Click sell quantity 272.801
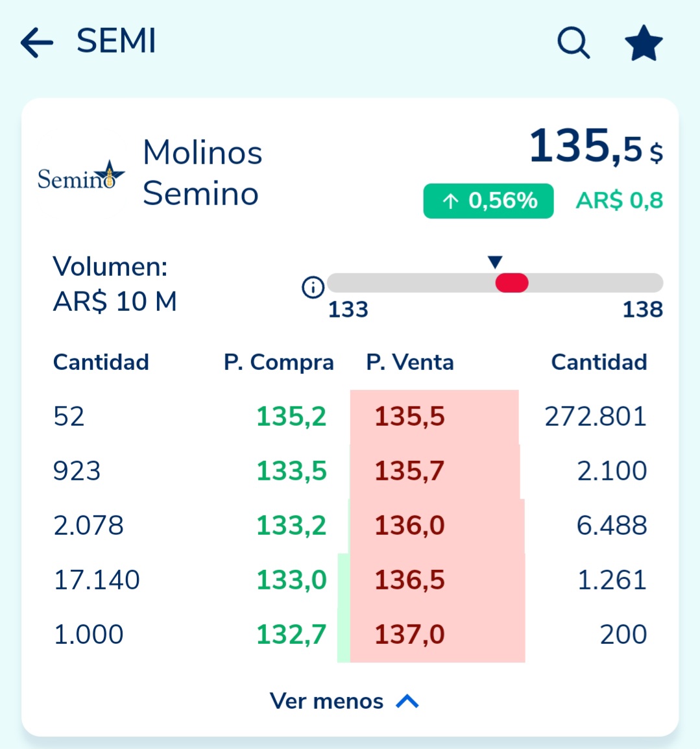 tap(596, 416)
